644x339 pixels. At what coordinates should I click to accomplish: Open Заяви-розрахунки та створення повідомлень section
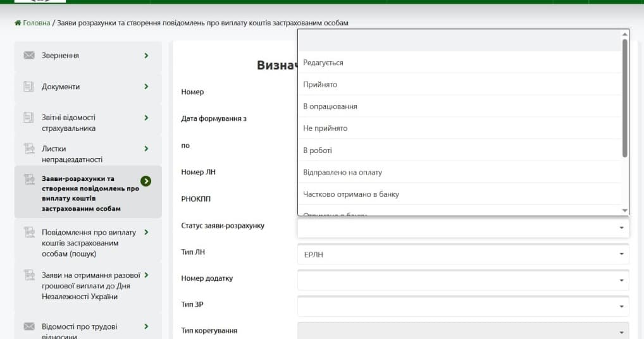(x=88, y=192)
